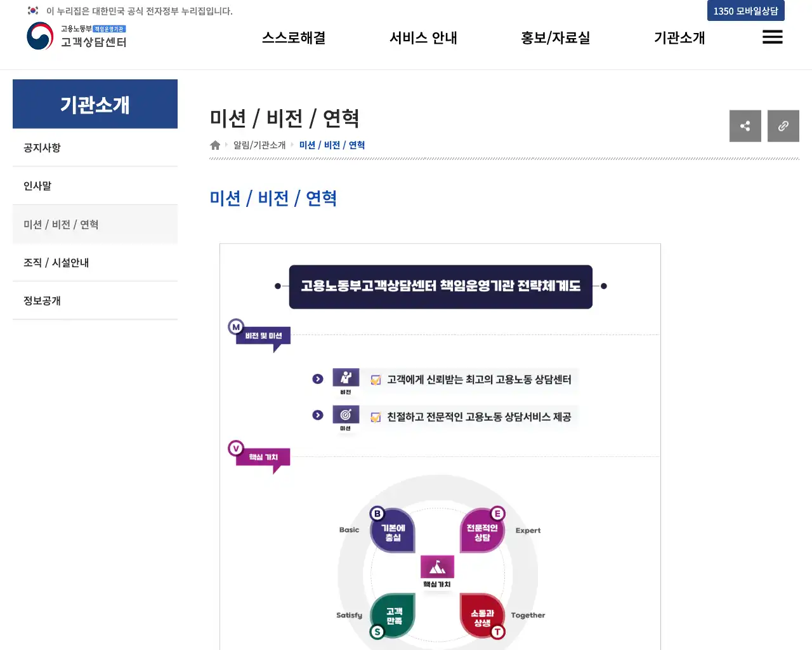This screenshot has height=650, width=812.
Task: Click the 핵심가치 mountain icon
Action: 437,566
